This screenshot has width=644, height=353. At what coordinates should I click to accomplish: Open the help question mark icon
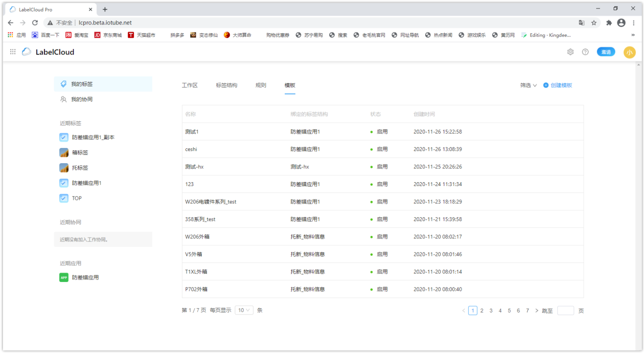585,52
